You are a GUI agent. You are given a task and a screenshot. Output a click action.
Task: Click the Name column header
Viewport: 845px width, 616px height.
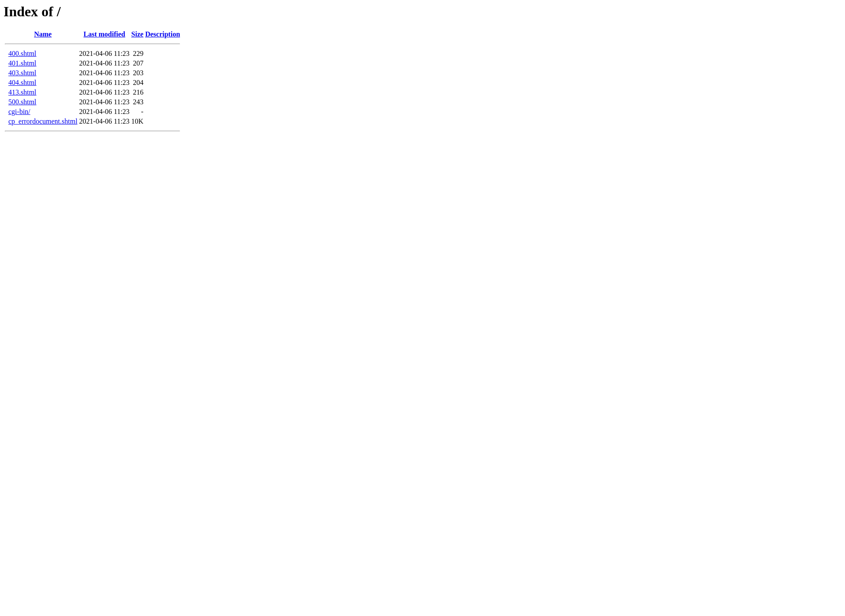(43, 34)
